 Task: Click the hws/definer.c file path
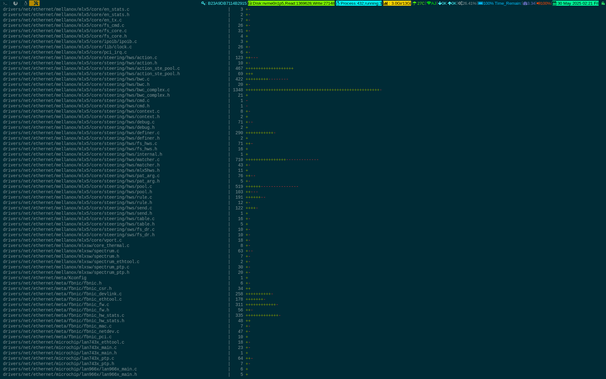(81, 133)
